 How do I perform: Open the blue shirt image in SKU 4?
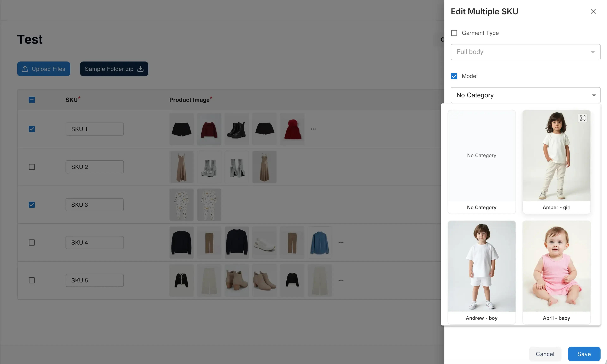click(320, 243)
